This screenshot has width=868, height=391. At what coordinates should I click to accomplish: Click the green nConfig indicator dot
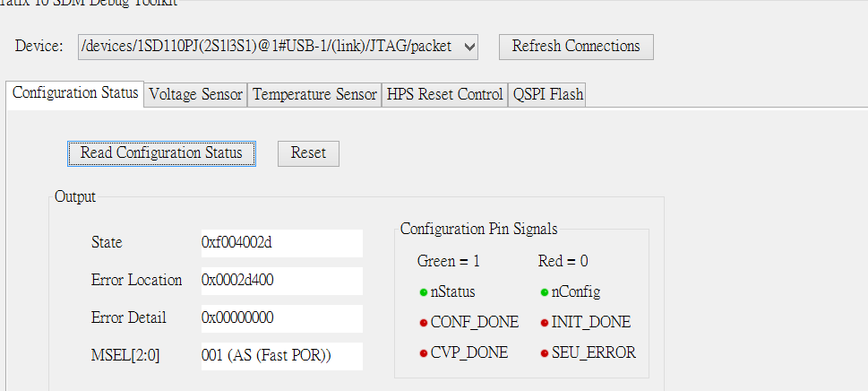[545, 292]
